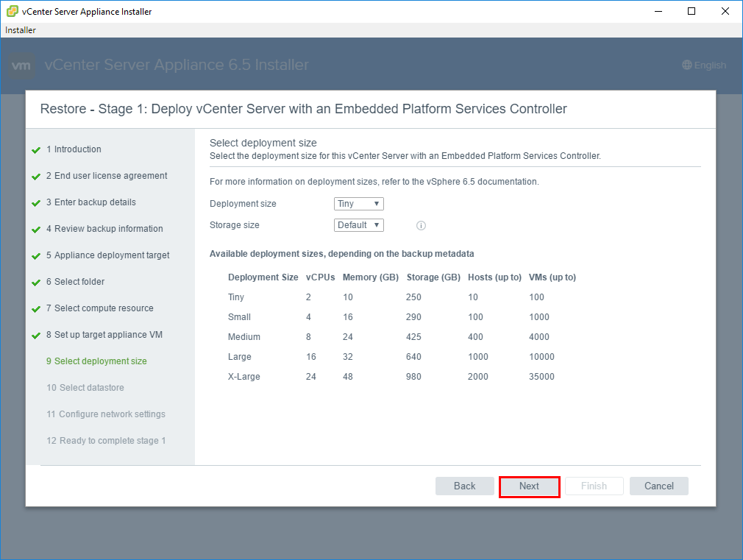
Task: Go to step 3 Enter backup details
Action: (91, 202)
